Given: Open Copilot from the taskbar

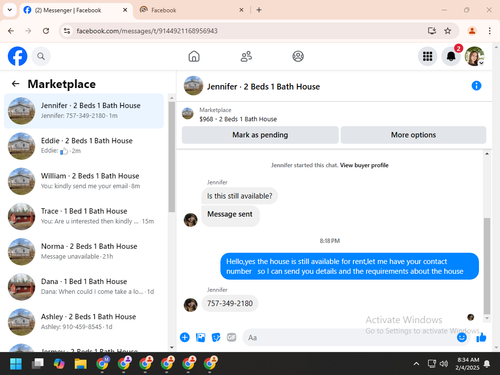Looking at the screenshot, I should pos(59,364).
